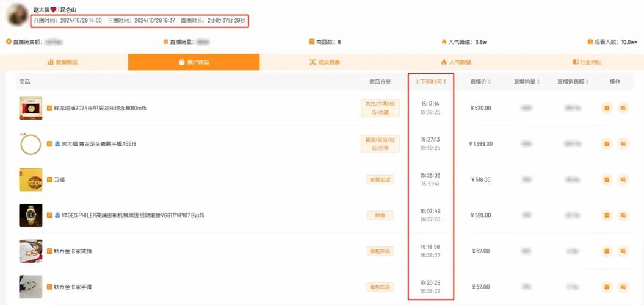Click second action icon for 钛合金卡家戒指 row

point(623,251)
